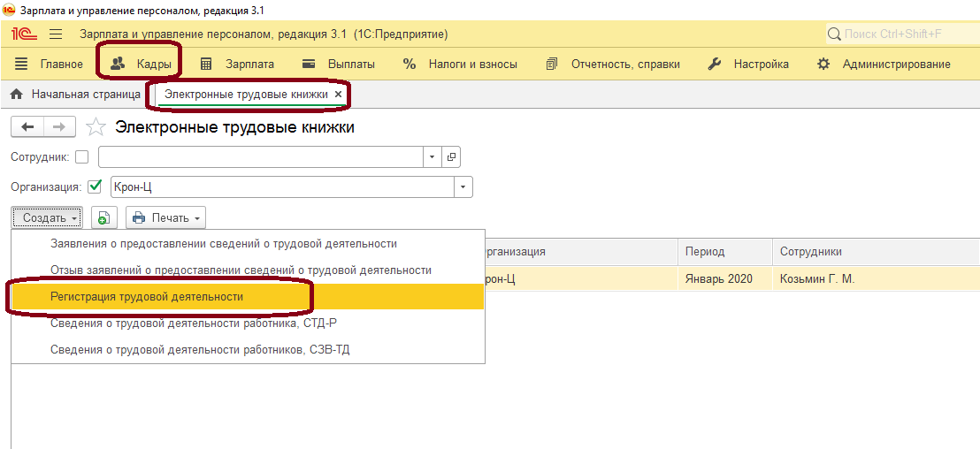Click the Сотрудники column header
The height and width of the screenshot is (449, 980).
876,252
